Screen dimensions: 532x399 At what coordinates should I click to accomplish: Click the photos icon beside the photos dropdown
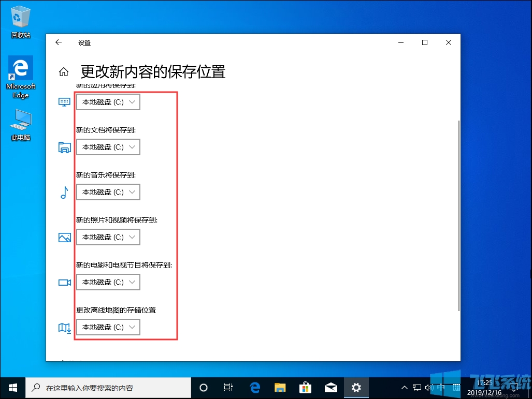[64, 237]
